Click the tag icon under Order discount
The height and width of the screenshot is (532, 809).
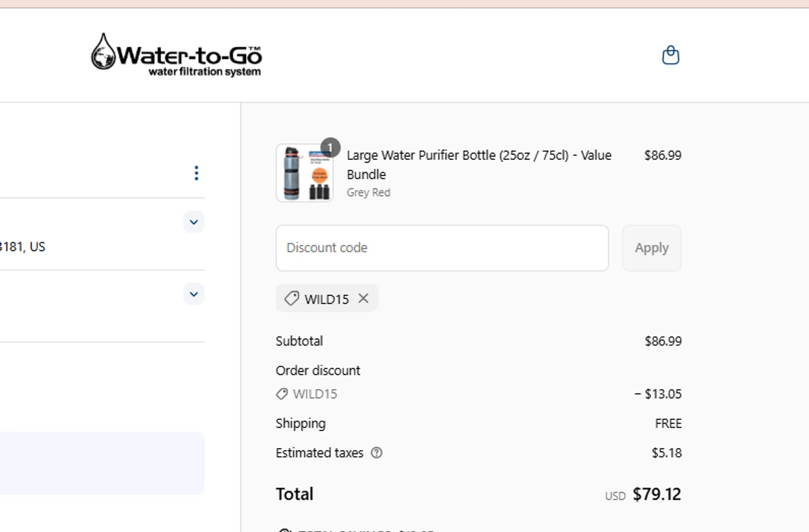[x=282, y=394]
